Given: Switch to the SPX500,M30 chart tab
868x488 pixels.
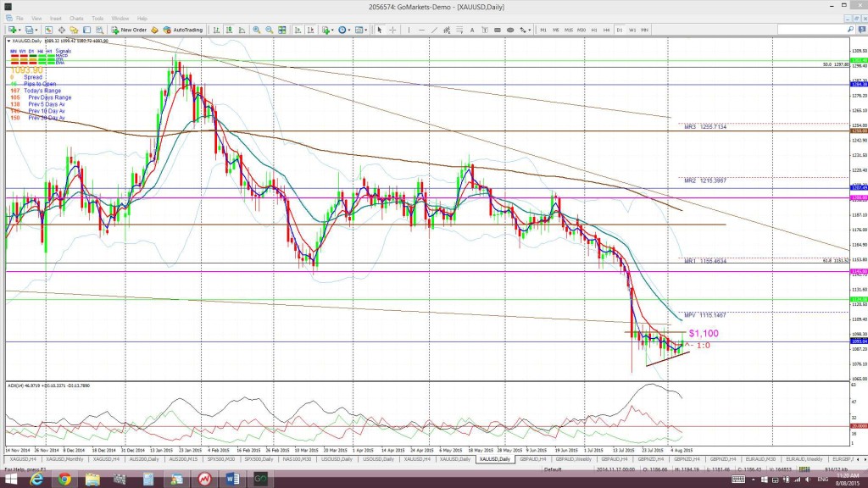Looking at the screenshot, I should pyautogui.click(x=221, y=459).
